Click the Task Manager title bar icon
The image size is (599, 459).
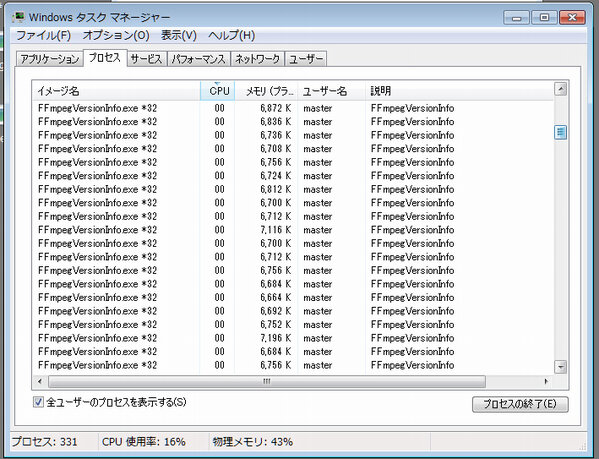tap(18, 17)
